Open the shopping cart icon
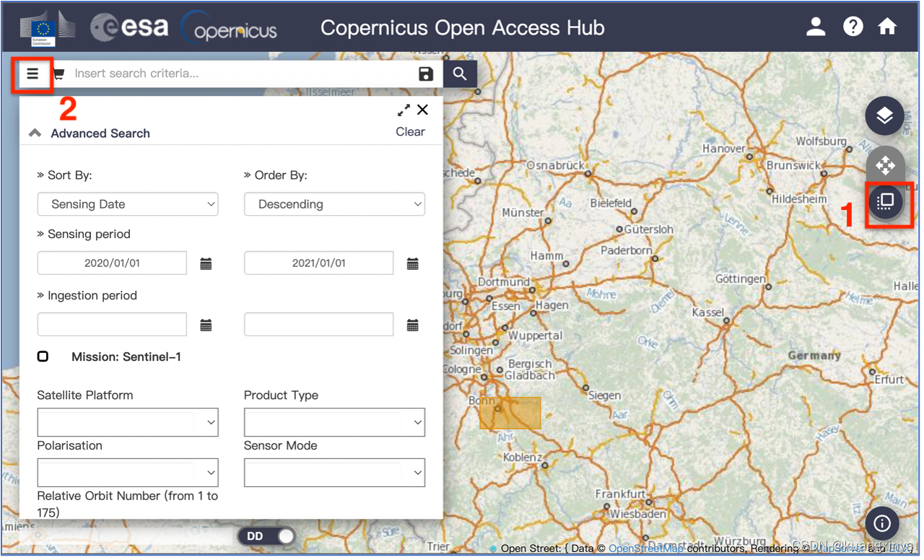The image size is (924, 560). click(59, 74)
